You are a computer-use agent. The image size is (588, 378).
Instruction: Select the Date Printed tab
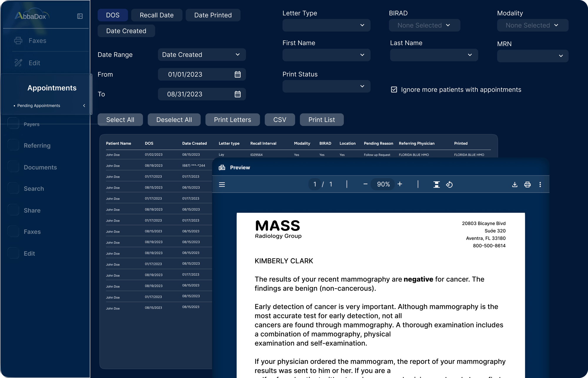point(213,15)
